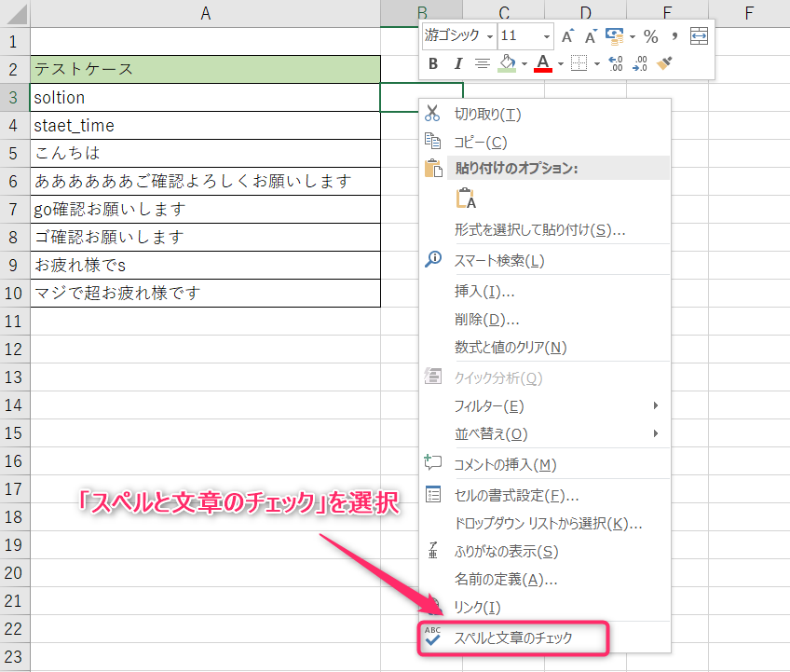Click the select-all corner triangle
This screenshot has height=672, width=790.
click(15, 14)
